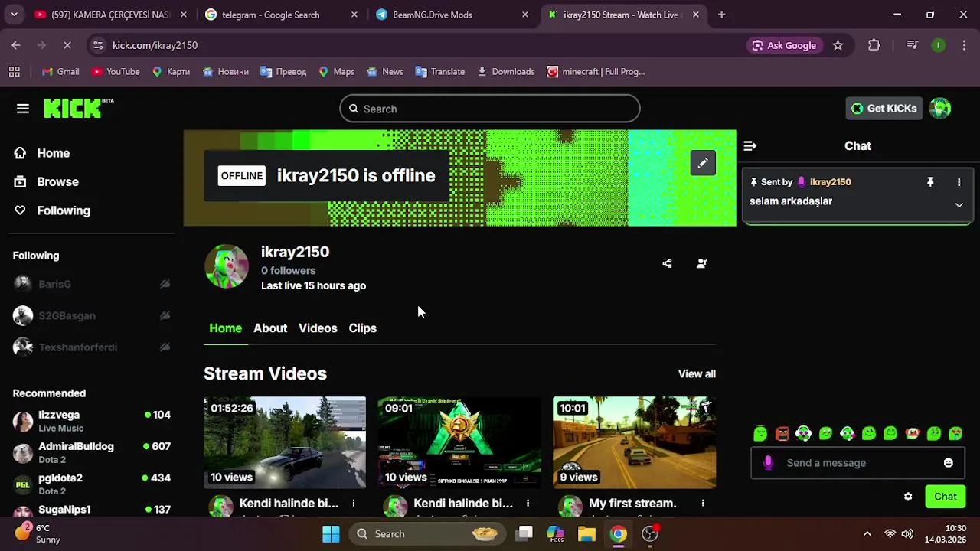Switch to the Clips tab
The height and width of the screenshot is (551, 980).
pos(362,328)
